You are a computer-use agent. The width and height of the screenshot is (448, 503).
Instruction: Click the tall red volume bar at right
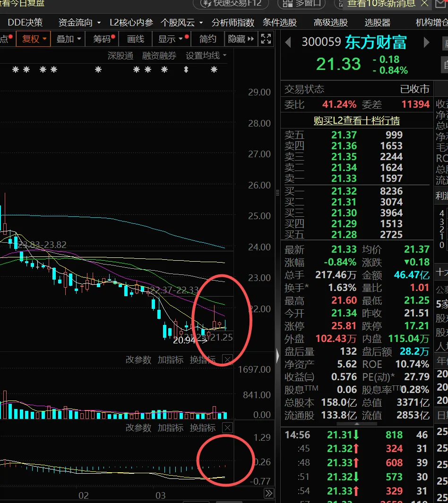point(214,412)
